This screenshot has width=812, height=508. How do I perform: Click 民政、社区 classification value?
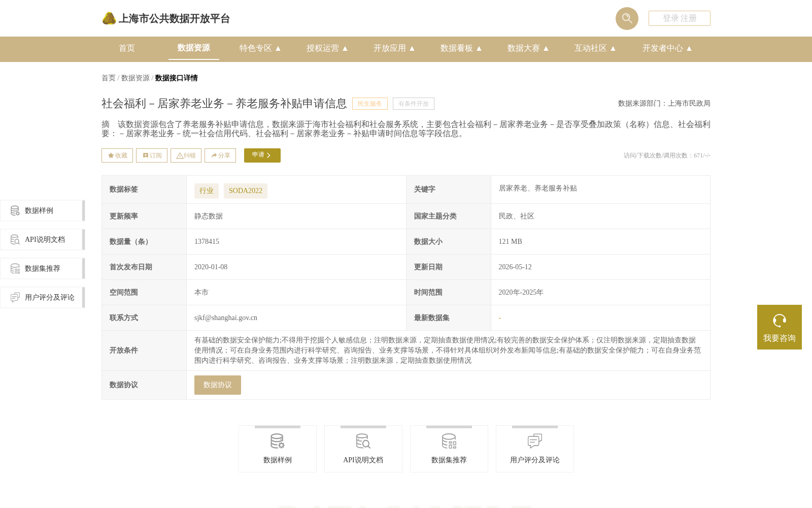click(x=516, y=216)
